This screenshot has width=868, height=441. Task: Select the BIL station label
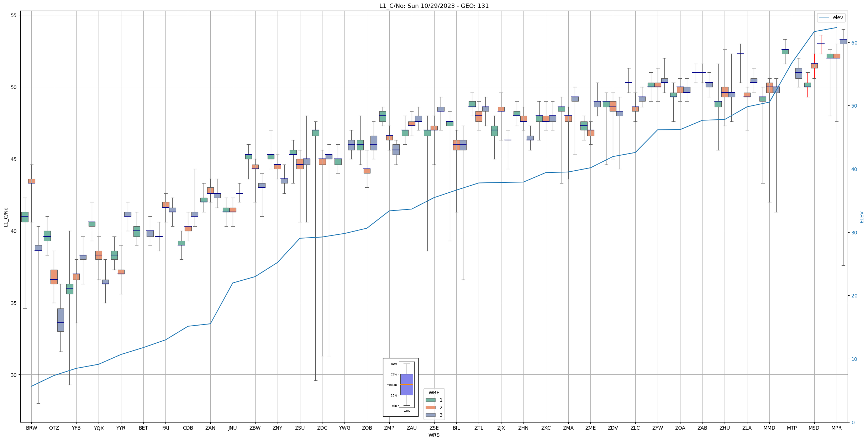(x=456, y=428)
